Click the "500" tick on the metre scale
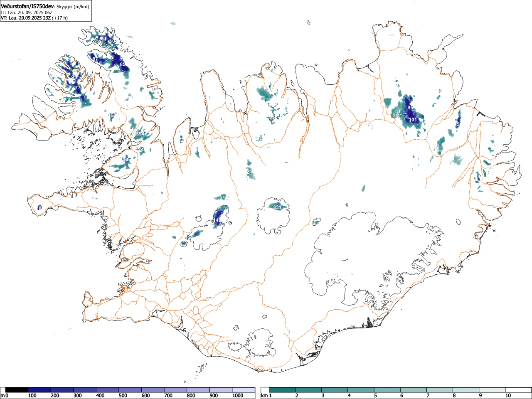This screenshot has width=532, height=399. [123, 396]
